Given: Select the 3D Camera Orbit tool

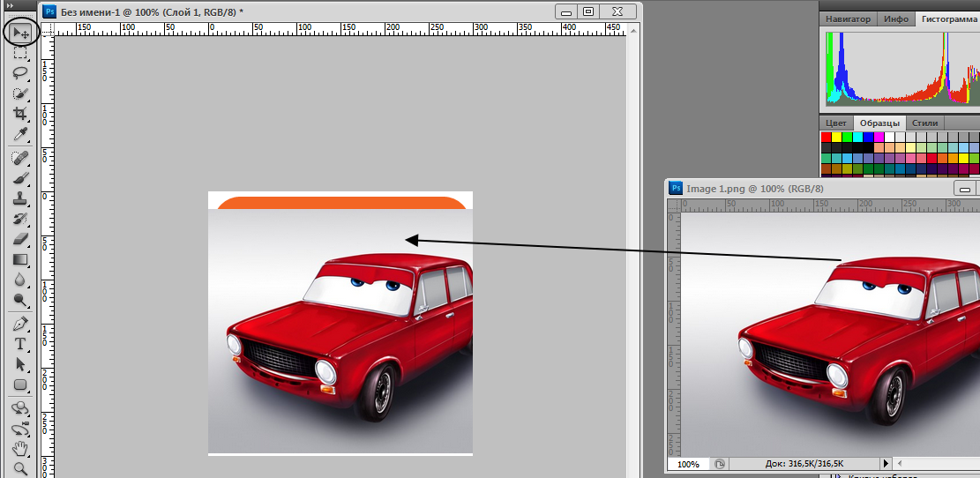Looking at the screenshot, I should pos(21,429).
